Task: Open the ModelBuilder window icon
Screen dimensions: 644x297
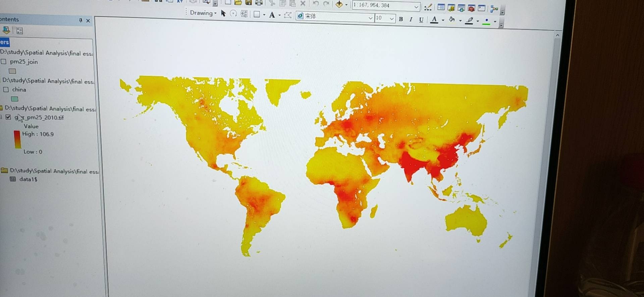Action: (494, 9)
